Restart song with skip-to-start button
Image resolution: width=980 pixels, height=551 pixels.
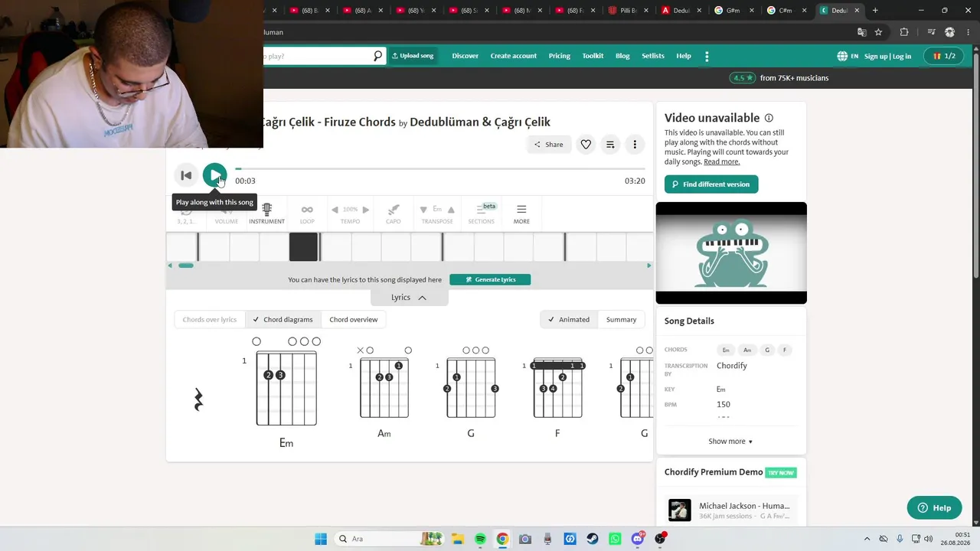[185, 175]
